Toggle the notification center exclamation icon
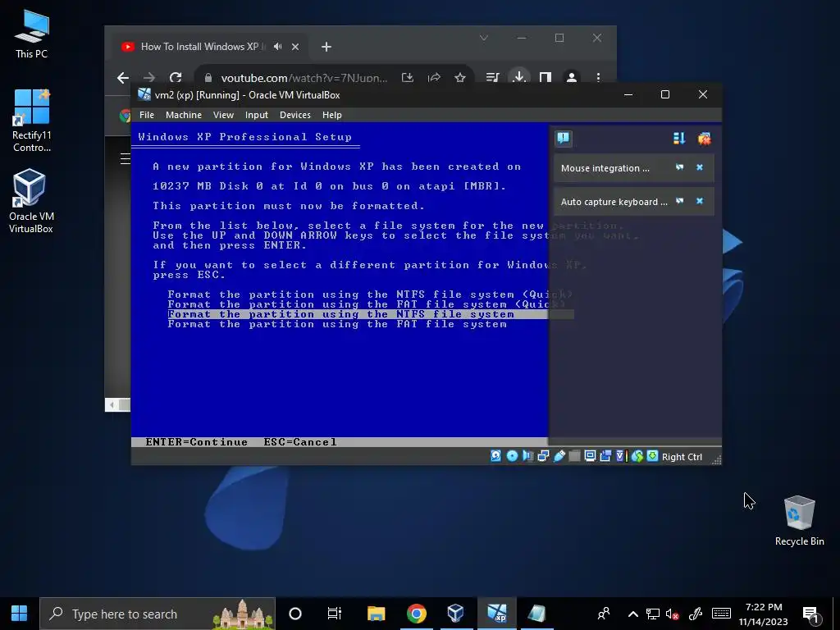This screenshot has width=840, height=630. pos(563,139)
